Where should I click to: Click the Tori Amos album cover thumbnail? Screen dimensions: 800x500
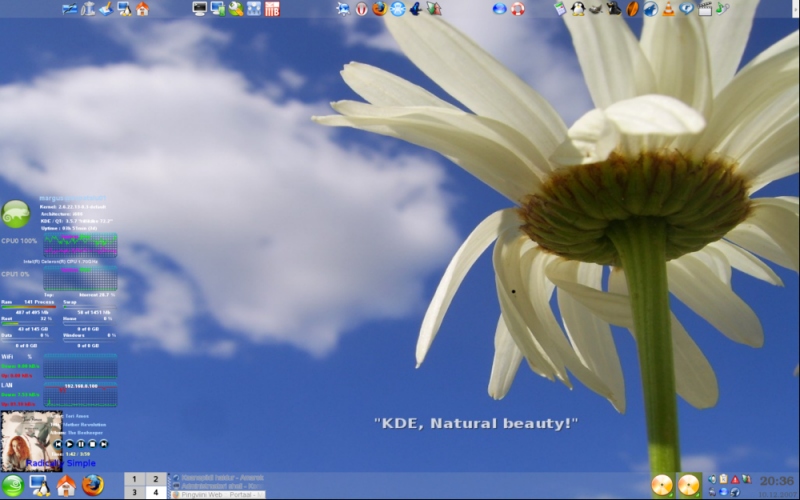click(x=31, y=440)
